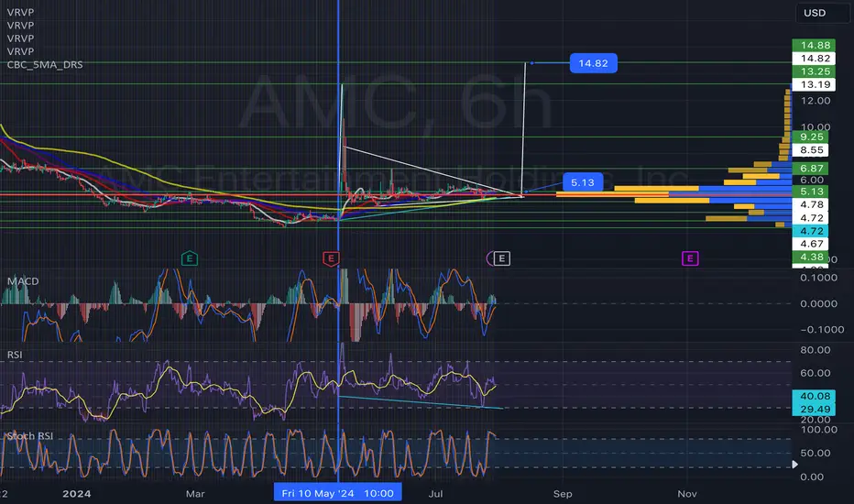
Task: Click the blue 5.13 price callout
Action: (582, 182)
